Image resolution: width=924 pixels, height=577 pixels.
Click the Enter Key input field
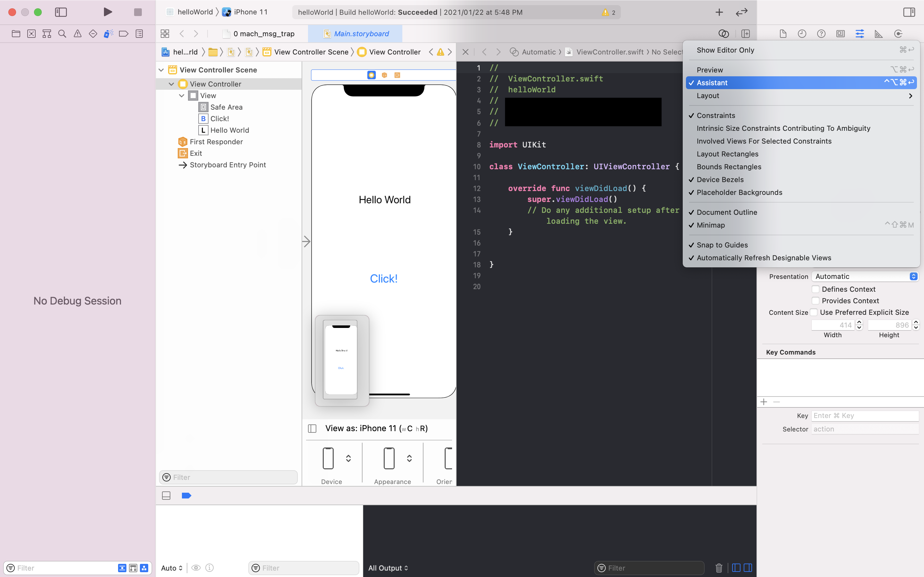[864, 415]
